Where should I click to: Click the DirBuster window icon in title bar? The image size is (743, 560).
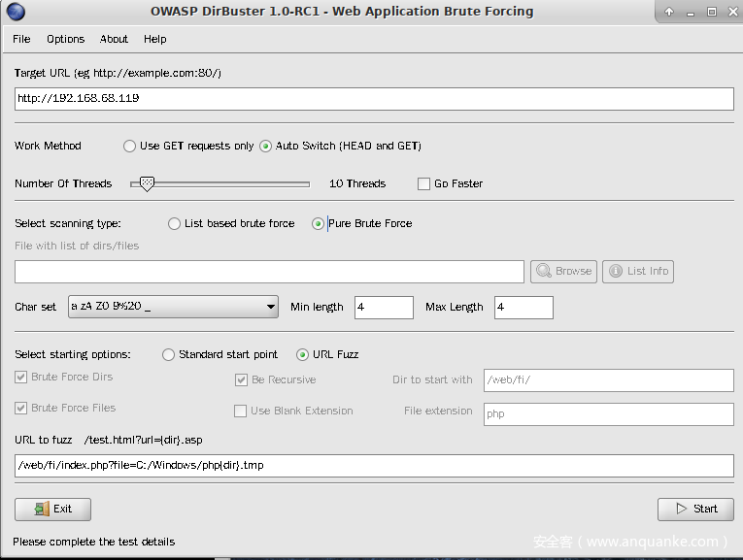[16, 12]
